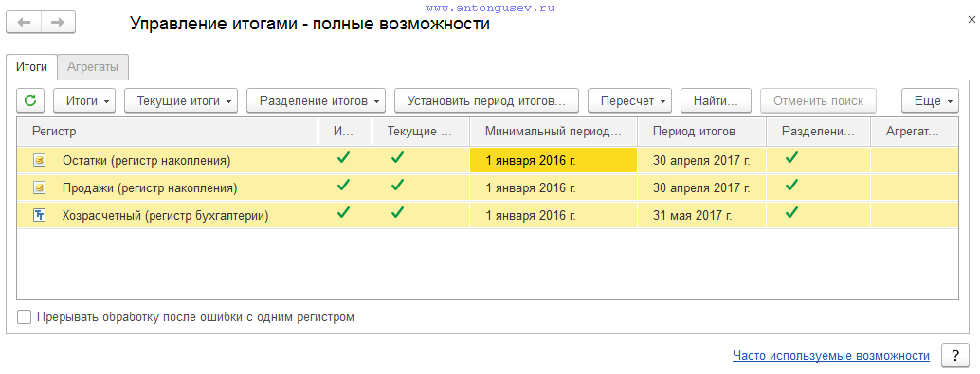
Task: Click the Период итогов column header
Action: tap(702, 132)
